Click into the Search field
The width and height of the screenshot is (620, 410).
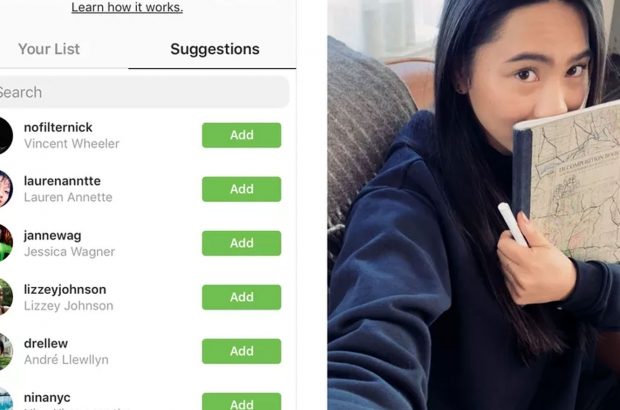[143, 92]
